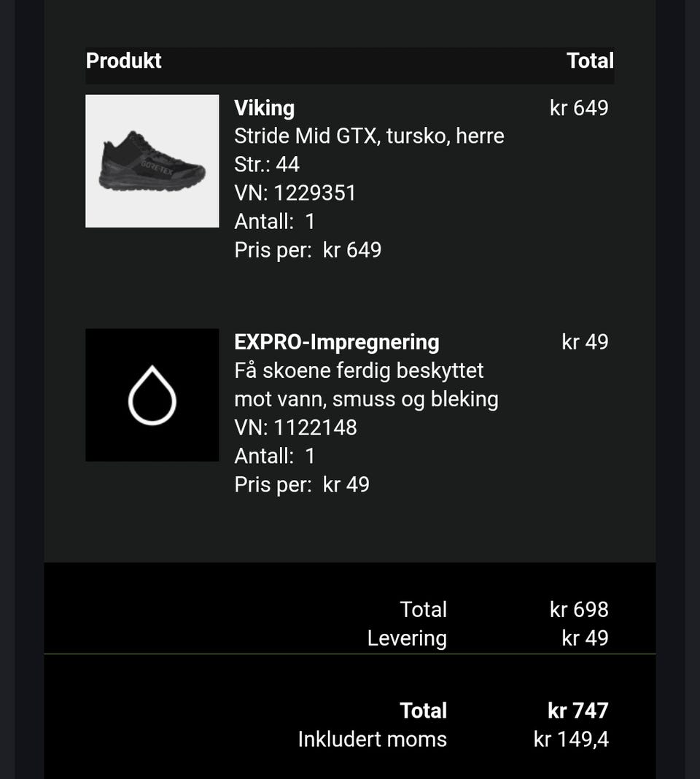Click the water drop impregnation icon
Viewport: 700px width, 779px height.
152,395
